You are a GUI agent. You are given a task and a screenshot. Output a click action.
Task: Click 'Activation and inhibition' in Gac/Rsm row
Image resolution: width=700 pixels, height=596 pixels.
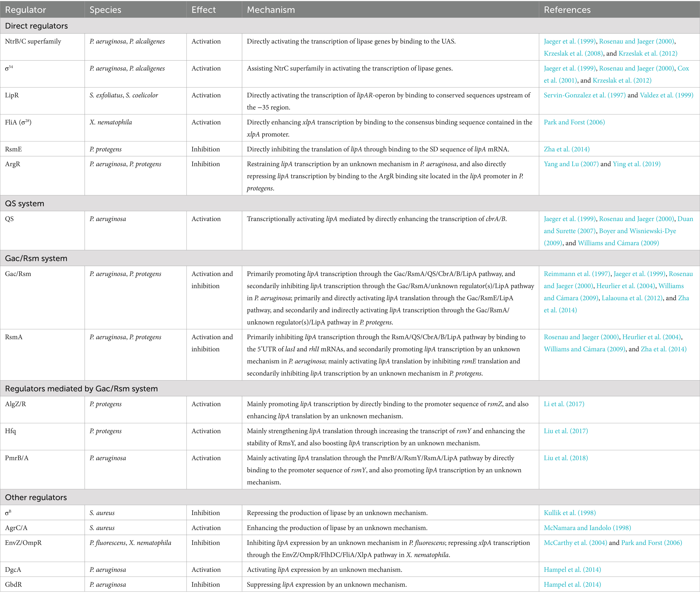tap(212, 280)
